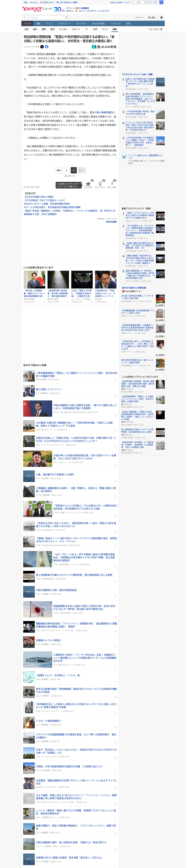The image size is (186, 868).
Task: Switch to the 国際 category
Action: (44, 29)
